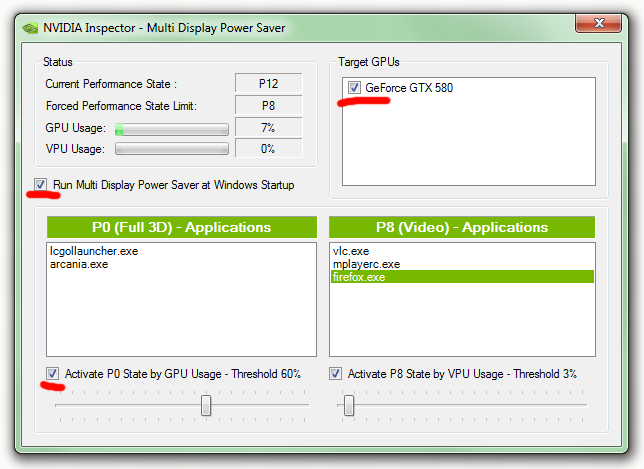Click the Current Performance State value P12
This screenshot has height=469, width=644.
269,83
